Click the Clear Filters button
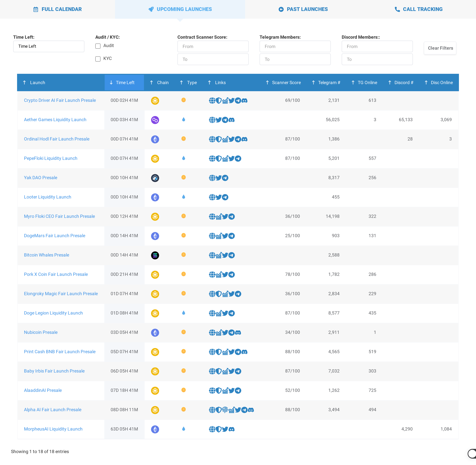 point(440,48)
